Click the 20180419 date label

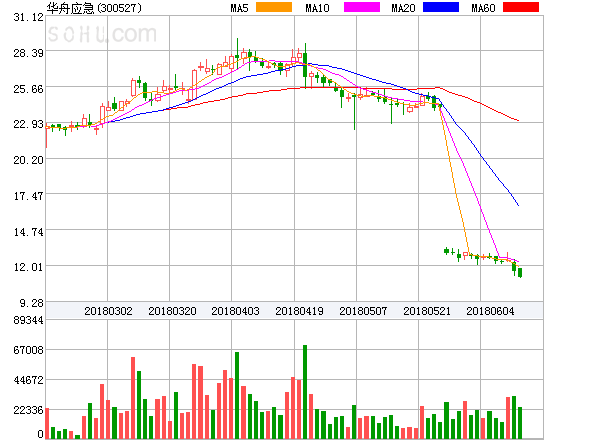[x=299, y=311]
